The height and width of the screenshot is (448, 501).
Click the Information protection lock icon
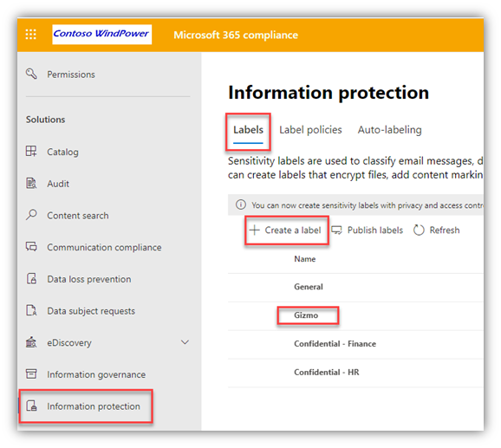tap(31, 406)
